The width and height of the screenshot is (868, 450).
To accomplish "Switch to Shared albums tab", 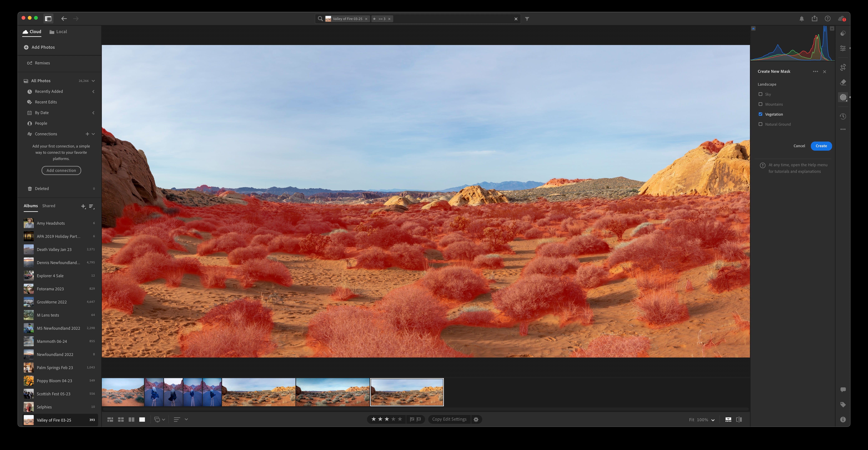I will (x=49, y=206).
